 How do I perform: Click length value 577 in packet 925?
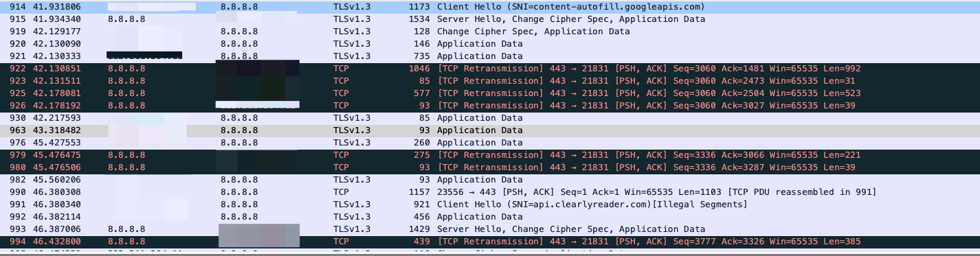pyautogui.click(x=422, y=93)
